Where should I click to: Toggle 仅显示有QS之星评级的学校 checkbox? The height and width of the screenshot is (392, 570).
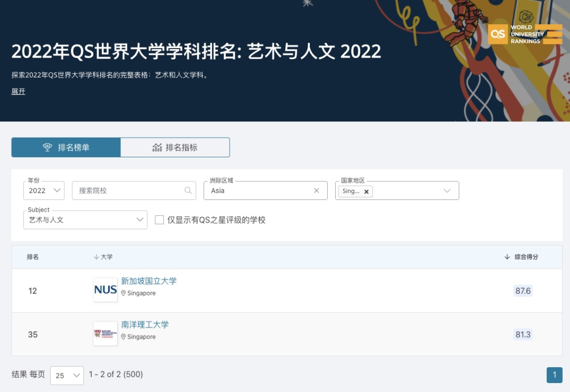(x=159, y=220)
